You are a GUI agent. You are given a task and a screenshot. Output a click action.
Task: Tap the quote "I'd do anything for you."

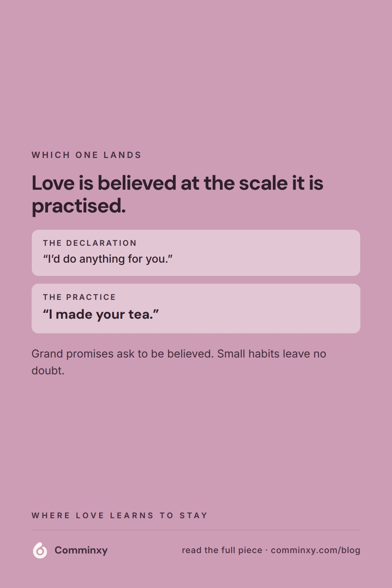(x=108, y=259)
